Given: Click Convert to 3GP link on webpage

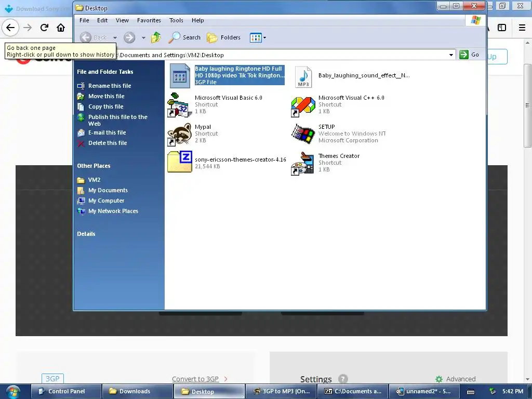Looking at the screenshot, I should pos(195,379).
